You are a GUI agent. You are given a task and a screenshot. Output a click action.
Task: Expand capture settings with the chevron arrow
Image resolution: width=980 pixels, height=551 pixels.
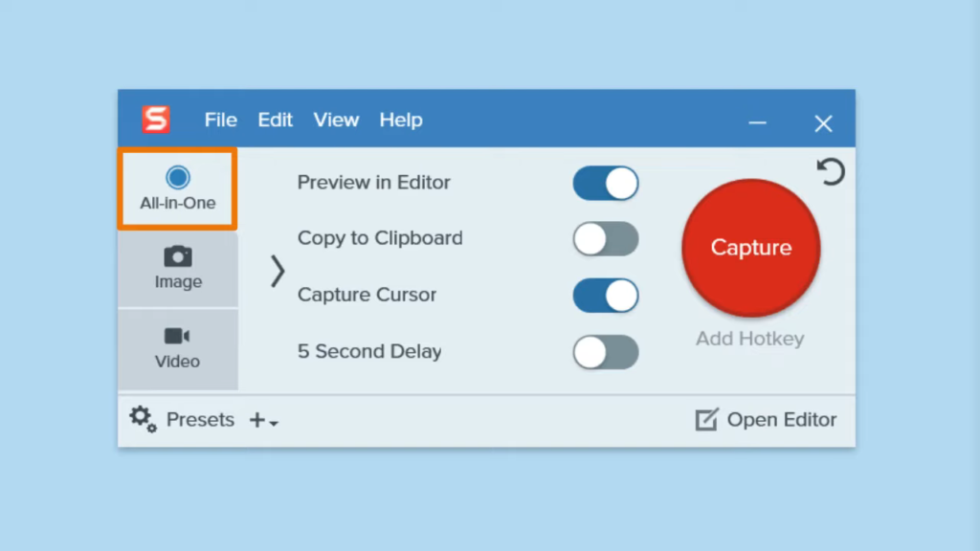tap(278, 271)
